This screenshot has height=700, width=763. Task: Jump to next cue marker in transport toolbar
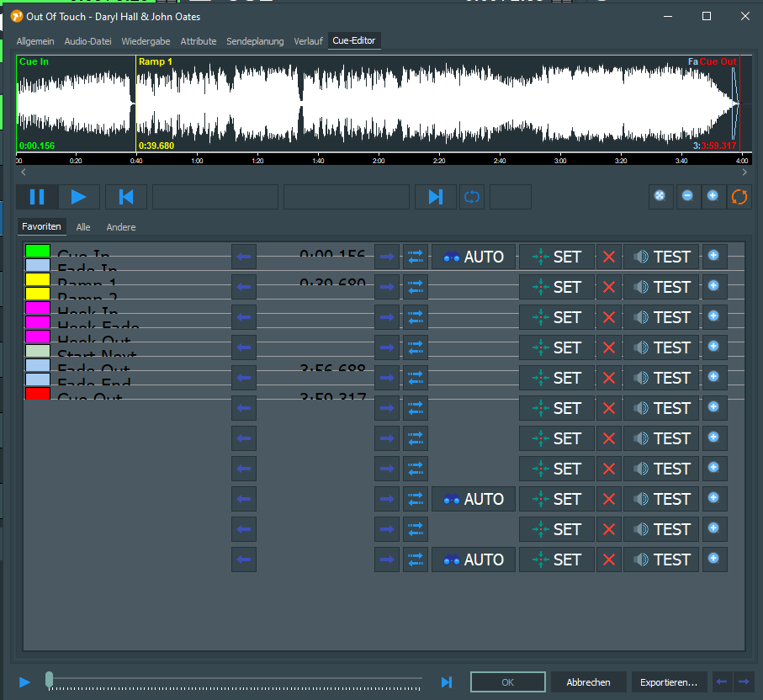point(435,197)
